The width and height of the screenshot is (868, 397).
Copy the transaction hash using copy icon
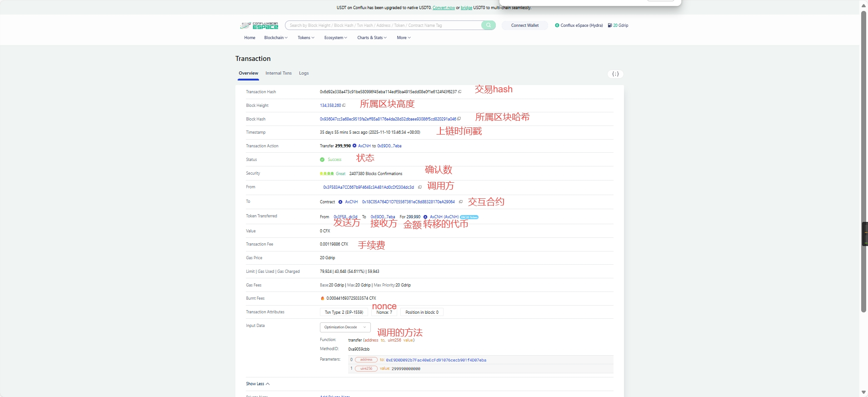(x=460, y=92)
